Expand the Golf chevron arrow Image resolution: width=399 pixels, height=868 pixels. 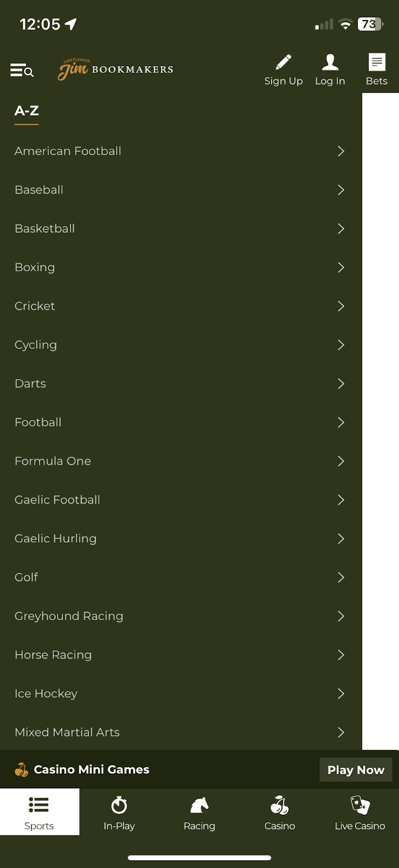[x=341, y=577]
